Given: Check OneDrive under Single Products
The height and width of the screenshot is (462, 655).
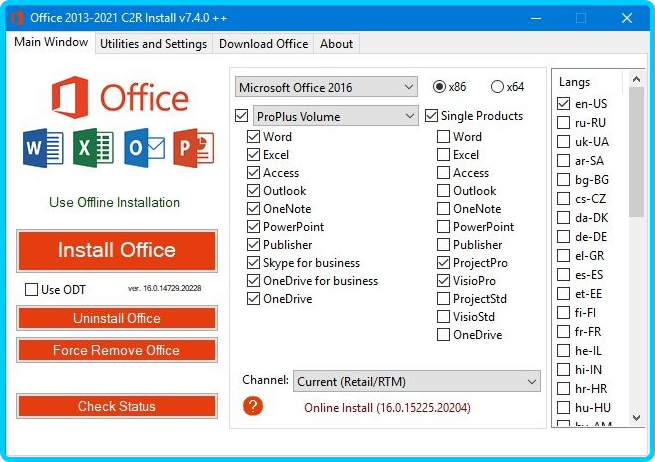Looking at the screenshot, I should coord(443,334).
